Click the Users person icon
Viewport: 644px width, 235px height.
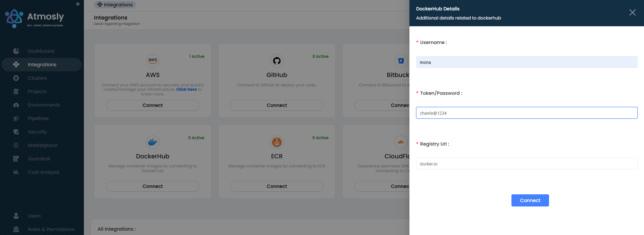[x=16, y=216]
